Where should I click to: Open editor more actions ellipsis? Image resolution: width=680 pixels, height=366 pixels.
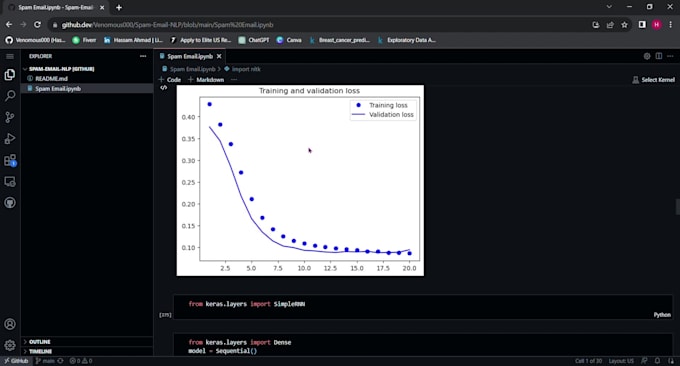(670, 56)
